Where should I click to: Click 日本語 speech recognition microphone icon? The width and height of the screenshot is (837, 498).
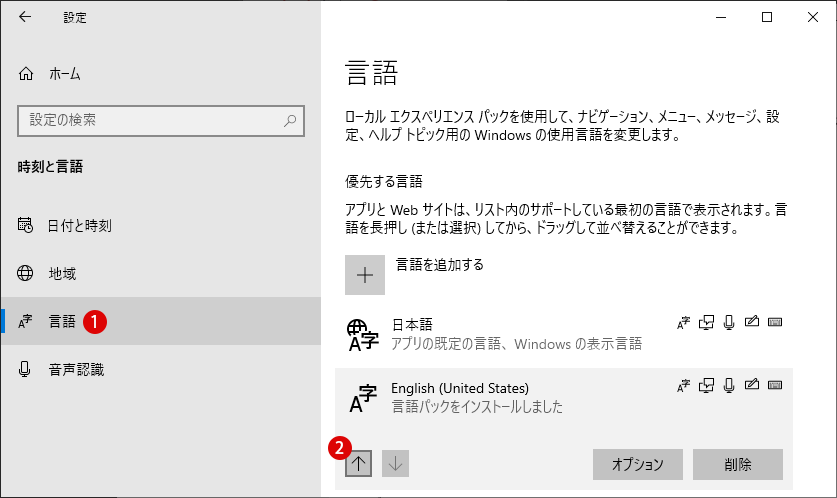[729, 322]
